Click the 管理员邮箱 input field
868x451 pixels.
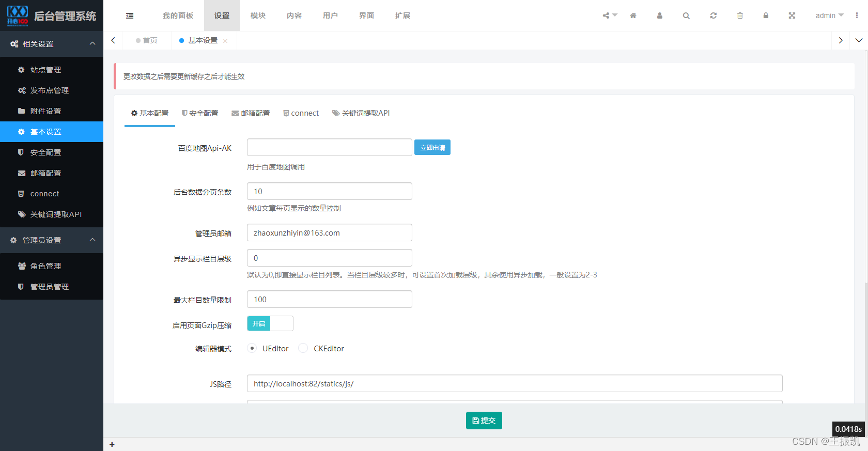(330, 232)
